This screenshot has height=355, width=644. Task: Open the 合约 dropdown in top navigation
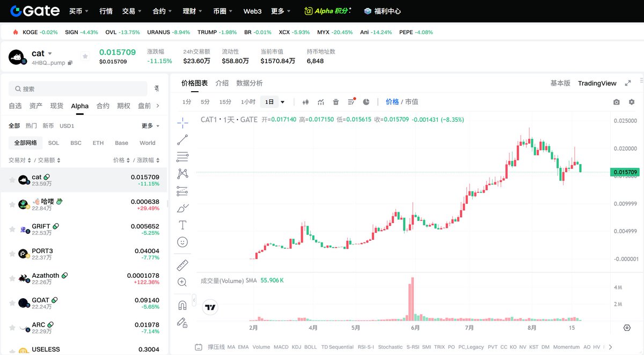(163, 11)
